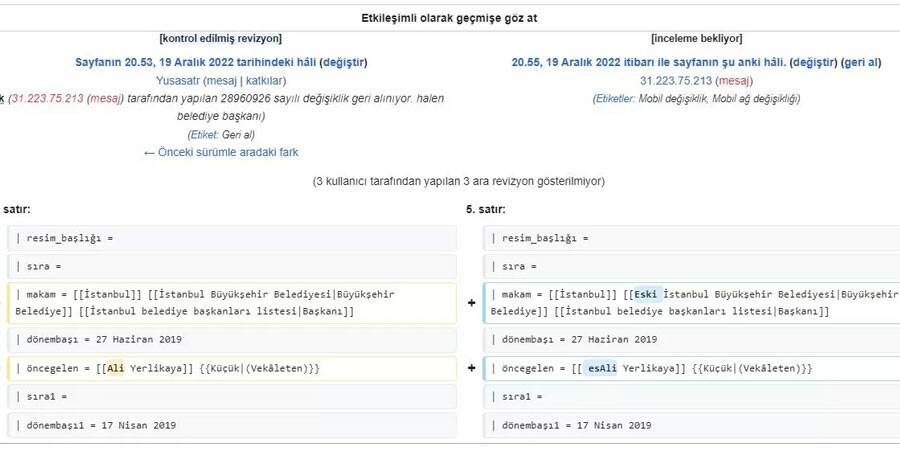Open the 'mesaj' link next to Yusasatr
This screenshot has height=450, width=900.
click(221, 80)
